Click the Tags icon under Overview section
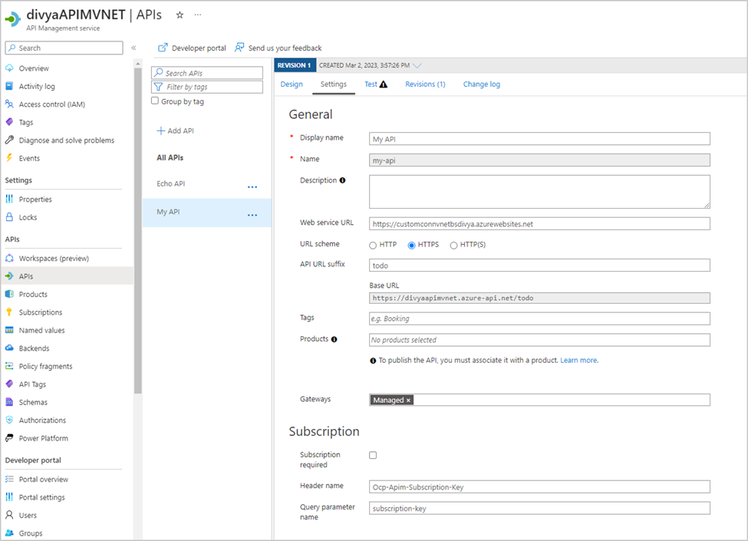 click(10, 122)
